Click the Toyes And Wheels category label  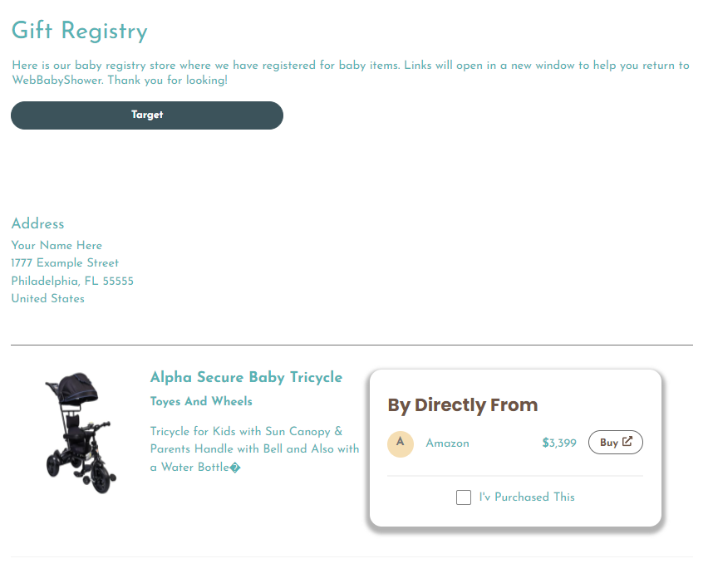tap(201, 402)
